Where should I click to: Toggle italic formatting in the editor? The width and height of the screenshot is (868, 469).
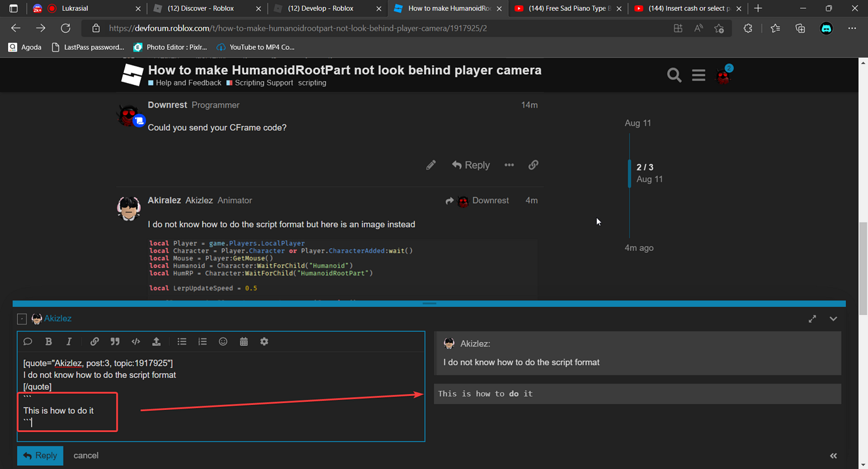[69, 341]
